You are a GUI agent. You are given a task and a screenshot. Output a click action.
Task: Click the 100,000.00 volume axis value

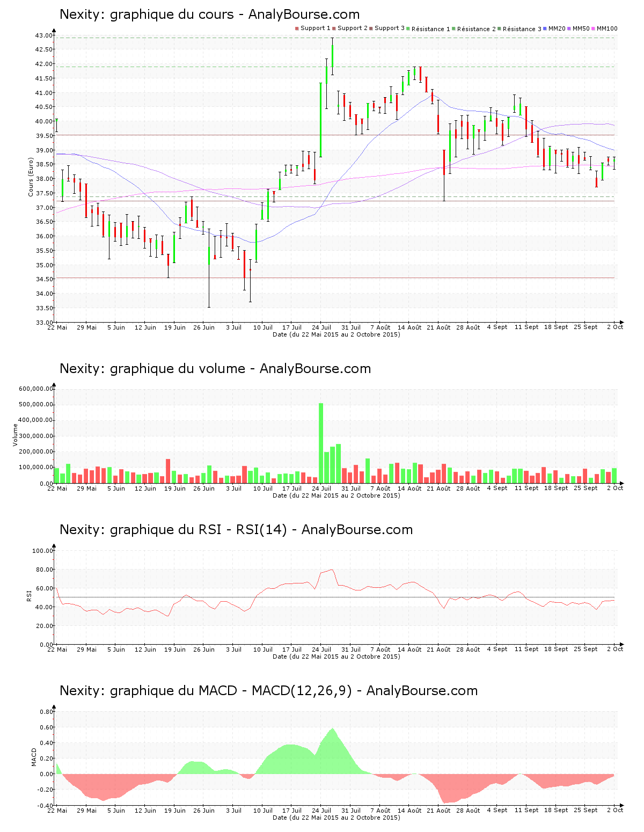pos(36,468)
